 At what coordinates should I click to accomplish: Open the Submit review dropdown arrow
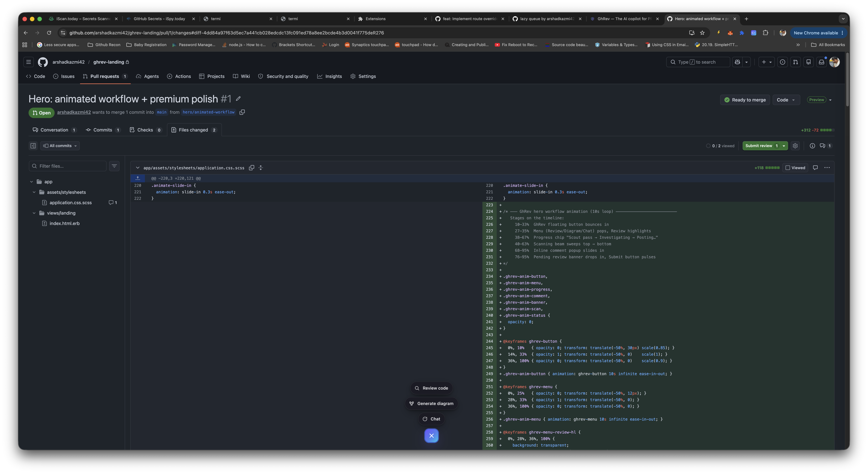(x=784, y=146)
